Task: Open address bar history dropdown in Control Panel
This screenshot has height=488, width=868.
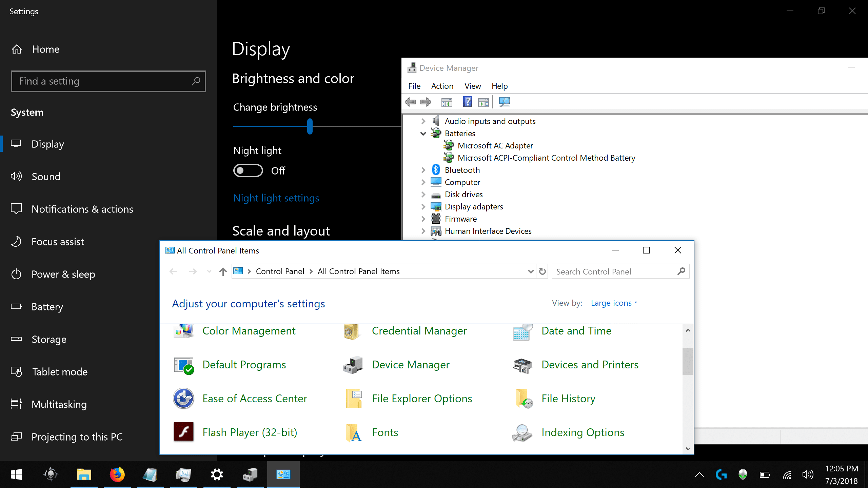Action: pyautogui.click(x=531, y=271)
